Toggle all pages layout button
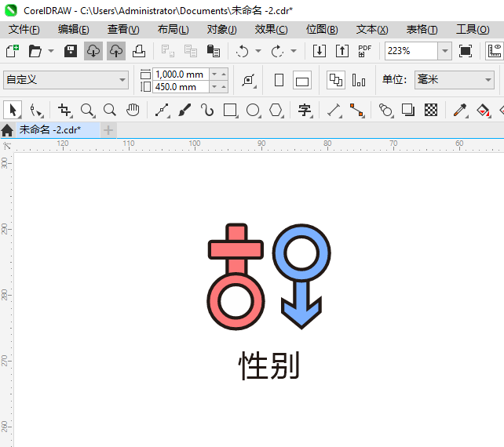The image size is (504, 447). pos(336,80)
